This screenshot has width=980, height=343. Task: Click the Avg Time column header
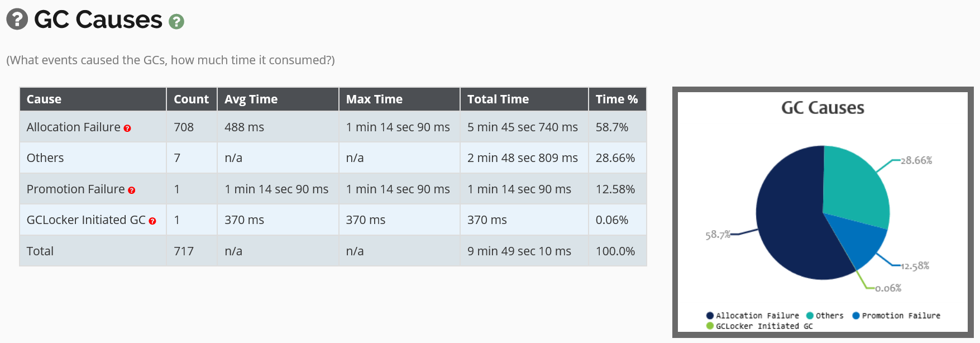[251, 99]
